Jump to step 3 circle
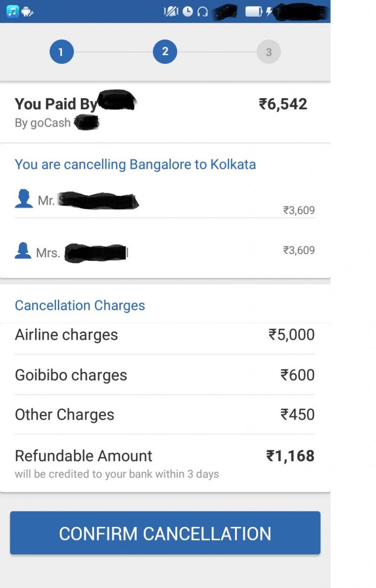 (269, 52)
